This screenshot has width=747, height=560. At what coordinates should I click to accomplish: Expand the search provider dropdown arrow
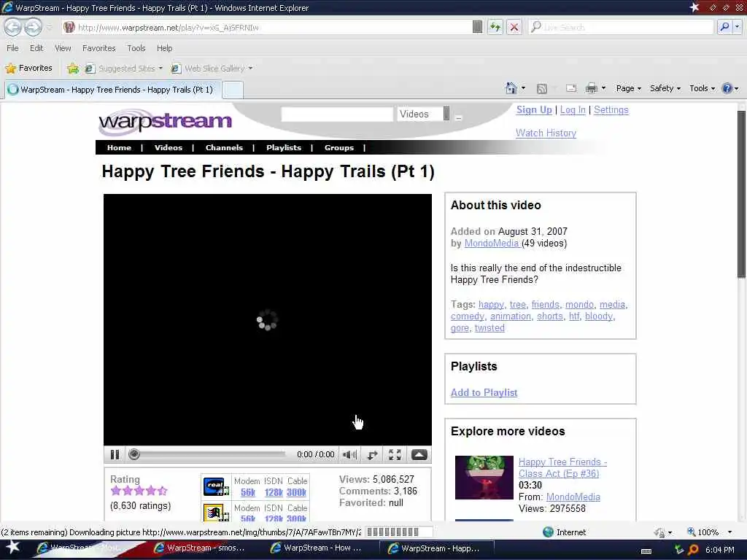[x=737, y=27]
